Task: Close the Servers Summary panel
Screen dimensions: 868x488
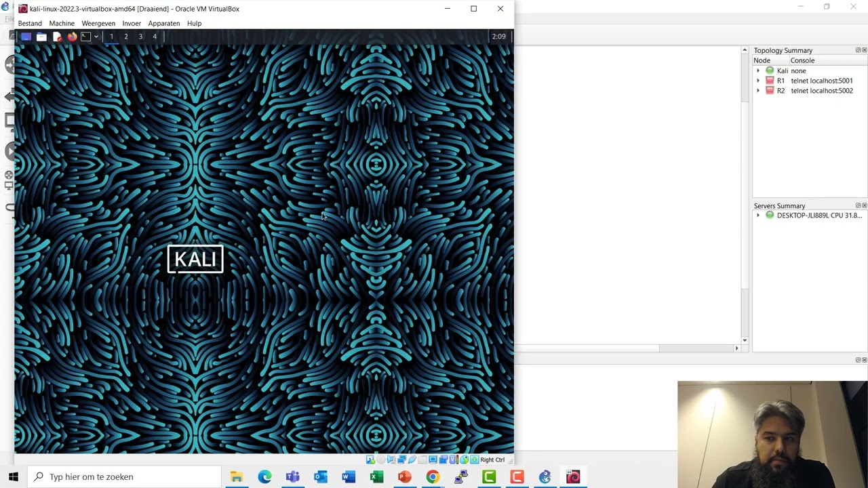Action: tap(864, 205)
